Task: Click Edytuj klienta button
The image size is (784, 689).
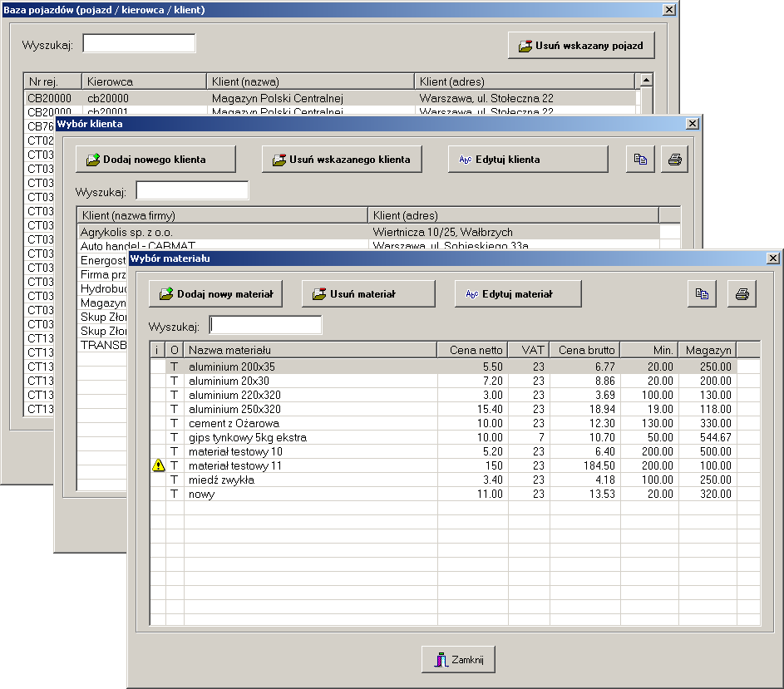Action: click(x=528, y=160)
